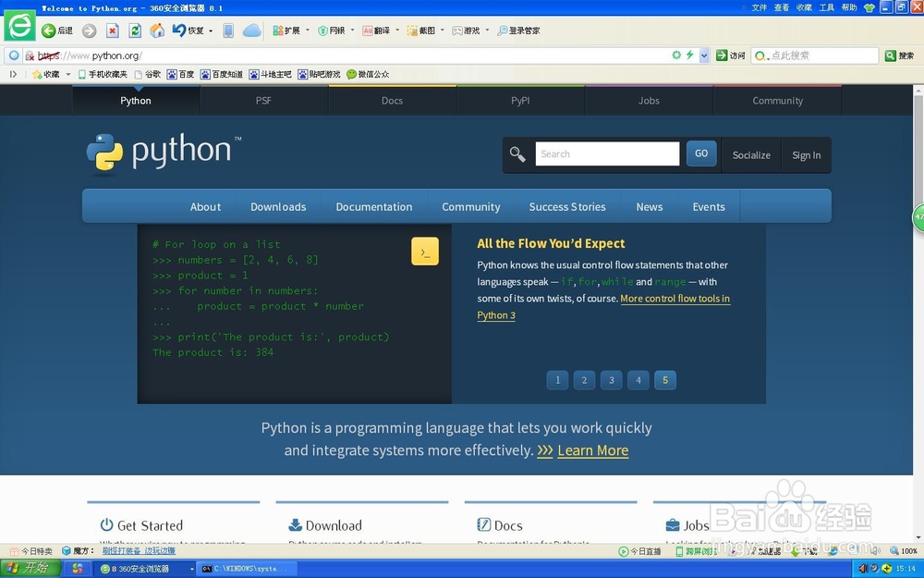Expand the 截图 dropdown arrow

tap(442, 31)
